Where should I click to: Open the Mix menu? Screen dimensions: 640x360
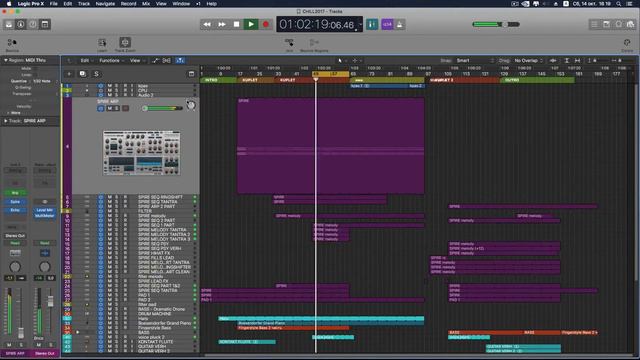[x=146, y=4]
